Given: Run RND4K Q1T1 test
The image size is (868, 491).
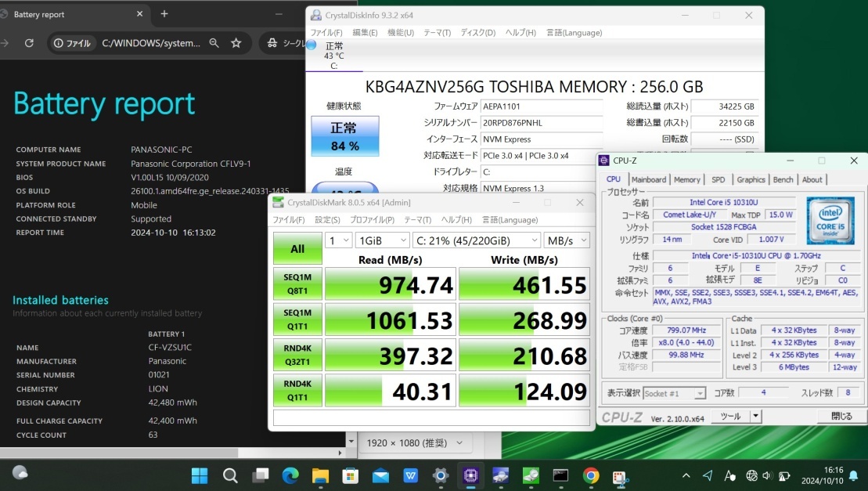Looking at the screenshot, I should [297, 390].
